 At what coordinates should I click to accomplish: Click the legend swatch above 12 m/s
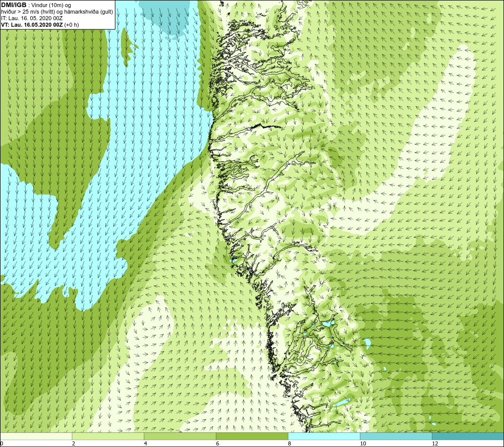pyautogui.click(x=468, y=436)
